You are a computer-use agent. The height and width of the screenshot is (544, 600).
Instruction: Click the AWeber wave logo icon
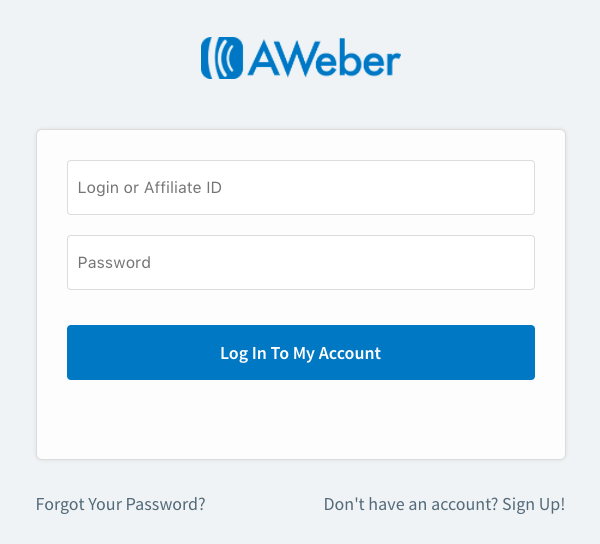point(222,58)
